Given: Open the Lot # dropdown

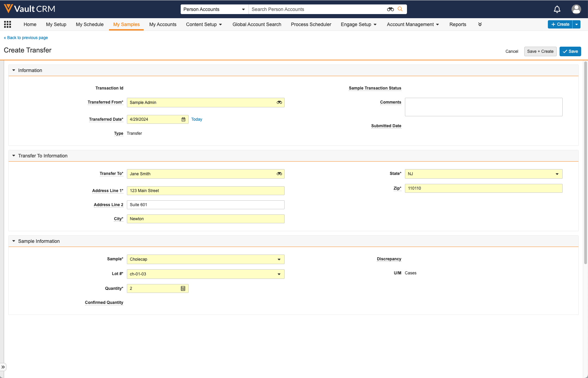Looking at the screenshot, I should [x=279, y=274].
